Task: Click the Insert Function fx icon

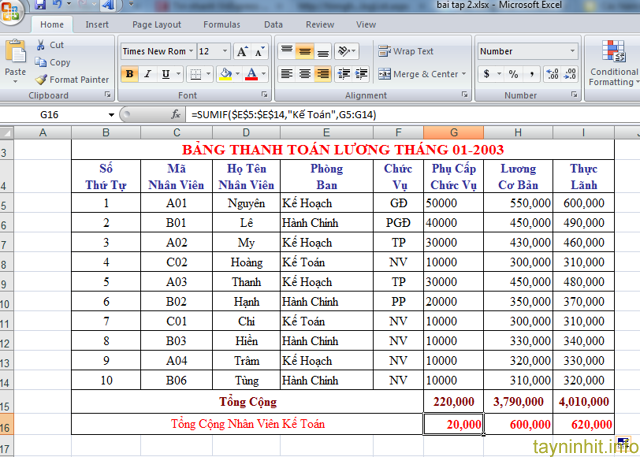Action: (x=176, y=115)
